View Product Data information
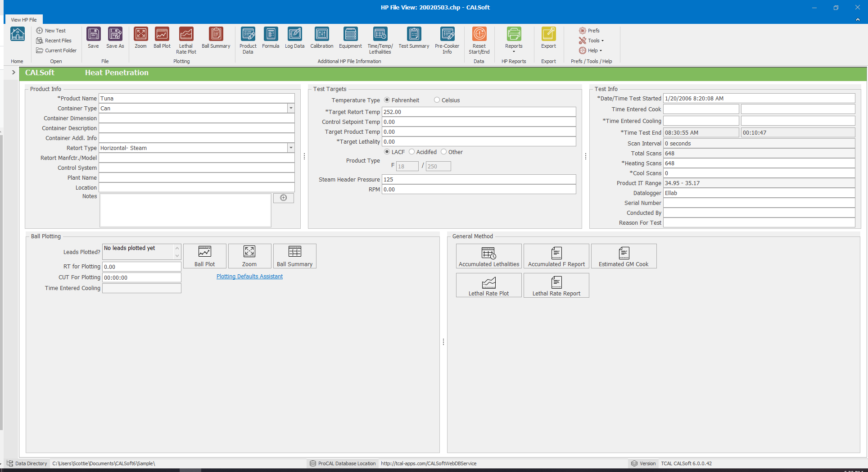Screen dimensions: 868x472 248,41
